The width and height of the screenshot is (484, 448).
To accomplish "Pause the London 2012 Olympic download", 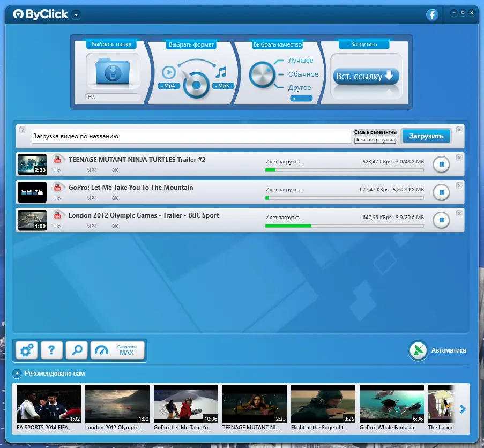I will [442, 220].
